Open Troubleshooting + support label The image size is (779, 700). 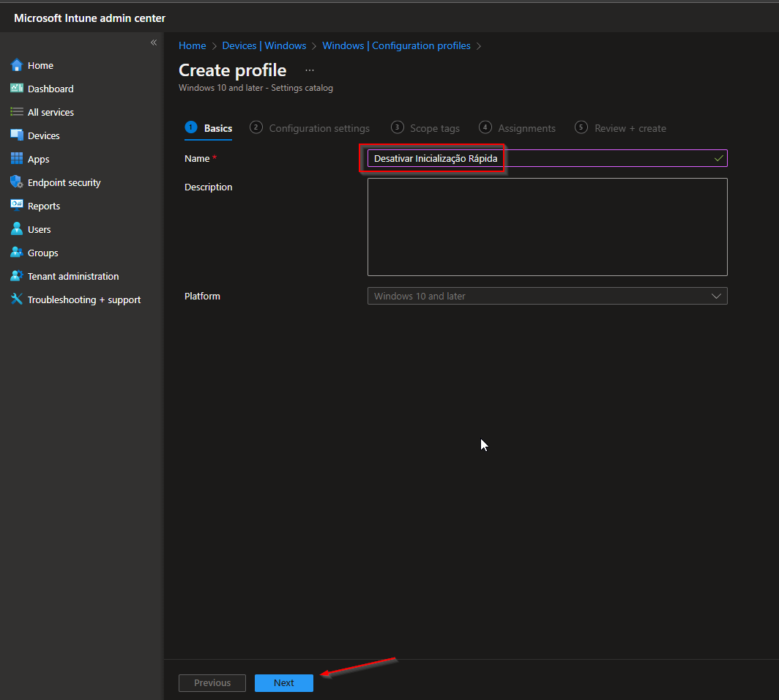[84, 299]
